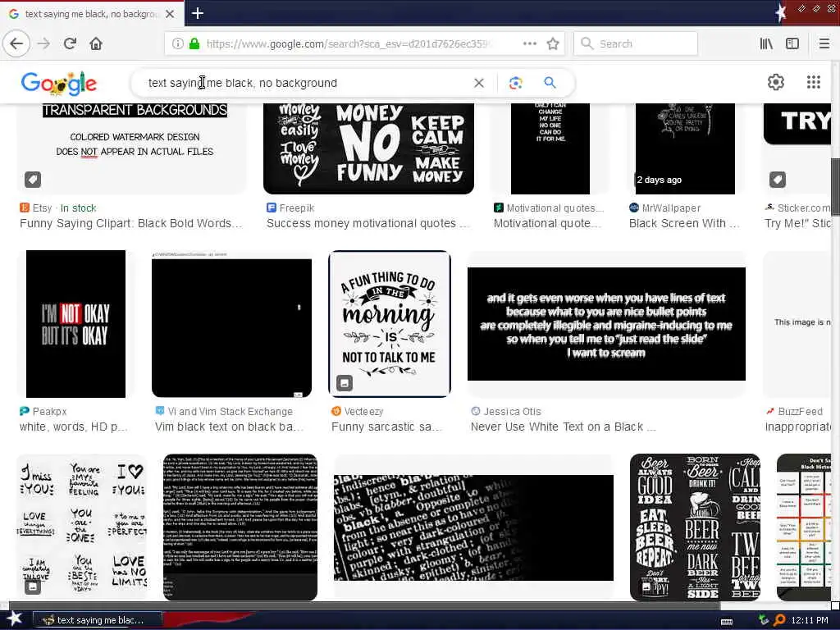Click the URL in the address bar

point(348,43)
